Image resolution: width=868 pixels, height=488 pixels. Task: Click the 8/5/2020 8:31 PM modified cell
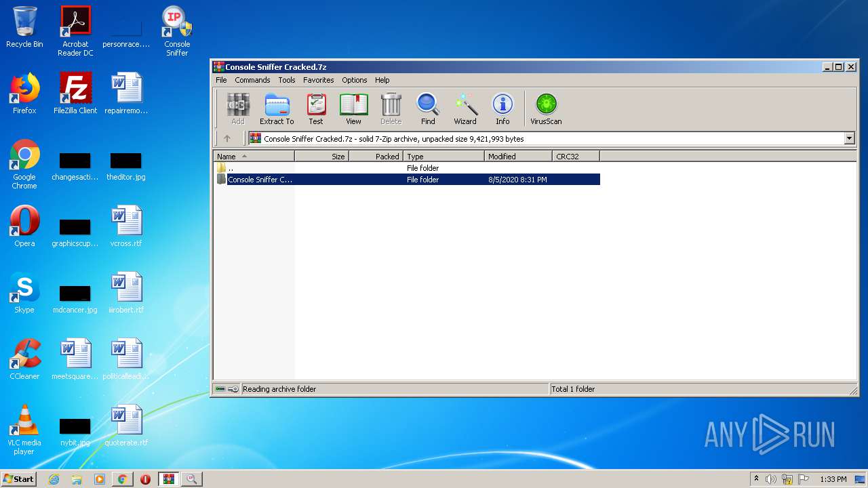point(517,180)
